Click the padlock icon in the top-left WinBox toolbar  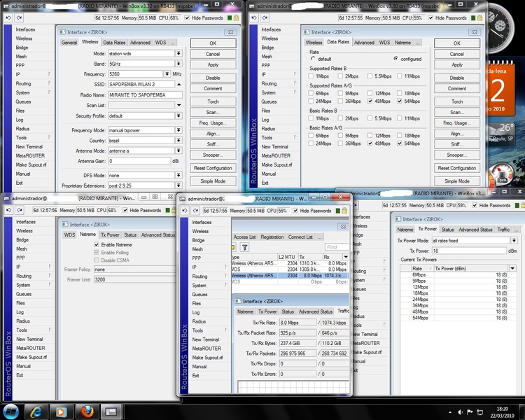coord(237,17)
